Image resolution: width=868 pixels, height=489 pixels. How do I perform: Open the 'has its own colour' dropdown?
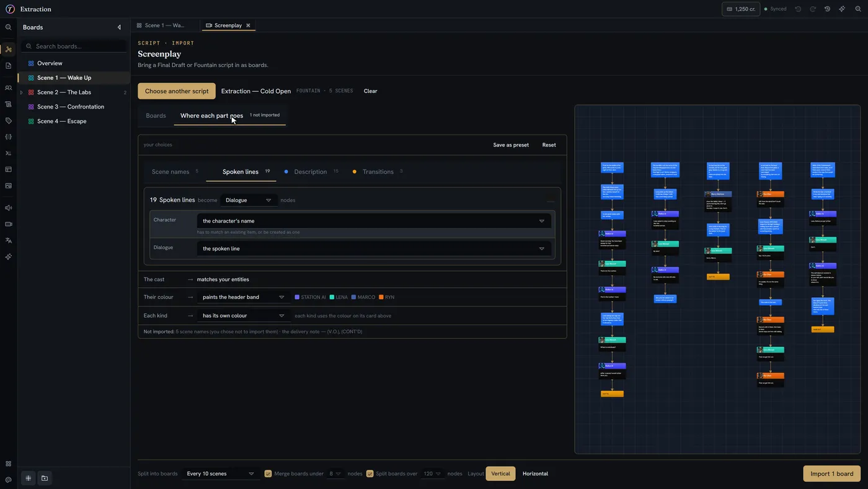244,316
